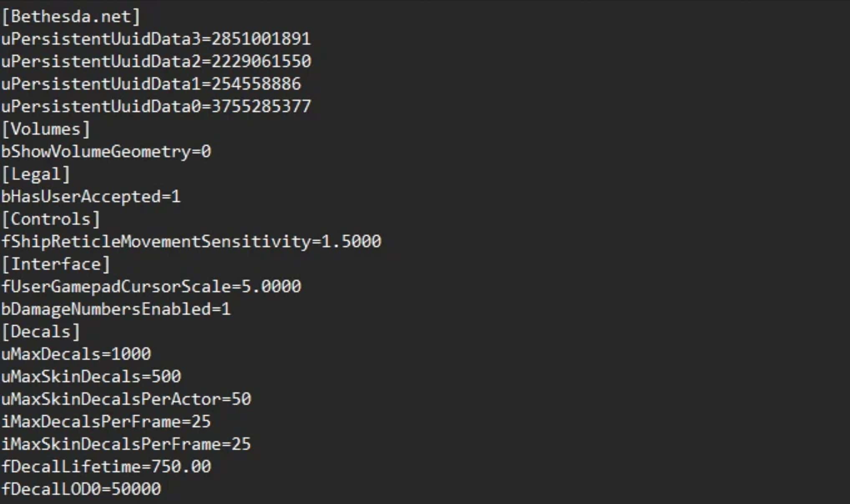The height and width of the screenshot is (504, 850).
Task: Click the [Interface] section header
Action: tap(56, 264)
